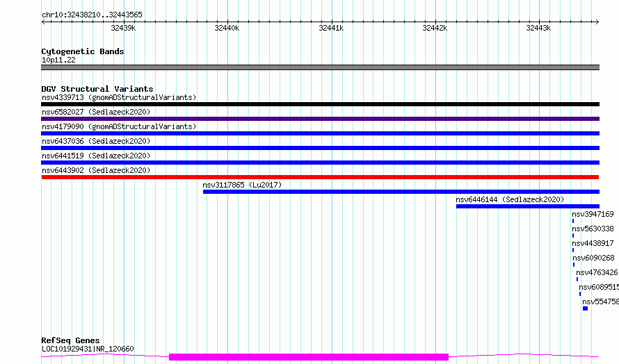The image size is (619, 364).
Task: Click the black nsv4339713 variant bar
Action: click(x=320, y=104)
